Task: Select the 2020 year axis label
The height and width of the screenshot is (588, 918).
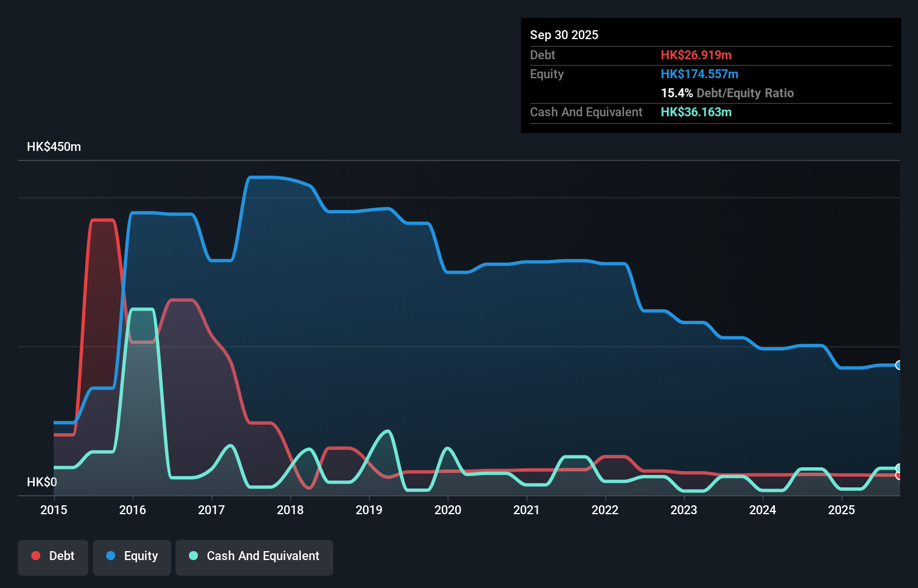Action: click(448, 510)
